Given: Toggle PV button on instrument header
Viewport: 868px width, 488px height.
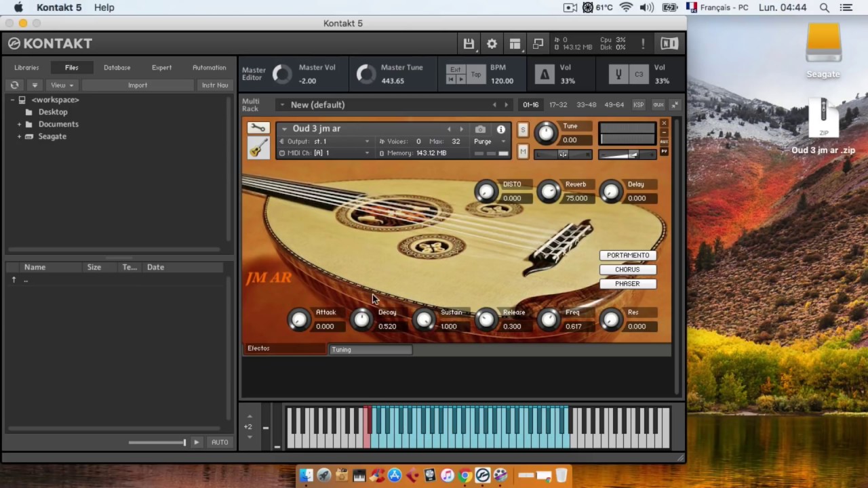Looking at the screenshot, I should [664, 151].
